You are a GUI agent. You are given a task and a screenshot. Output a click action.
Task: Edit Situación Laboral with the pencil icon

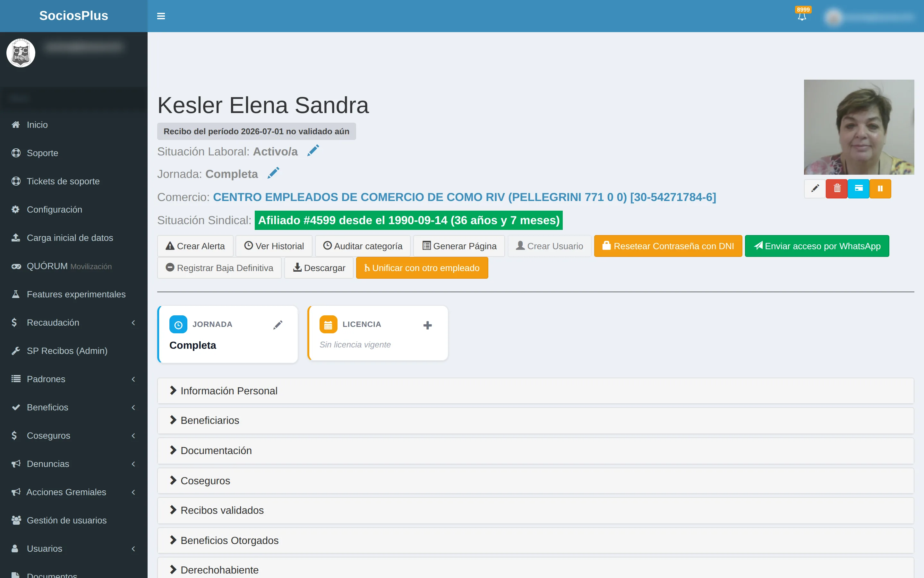313,151
